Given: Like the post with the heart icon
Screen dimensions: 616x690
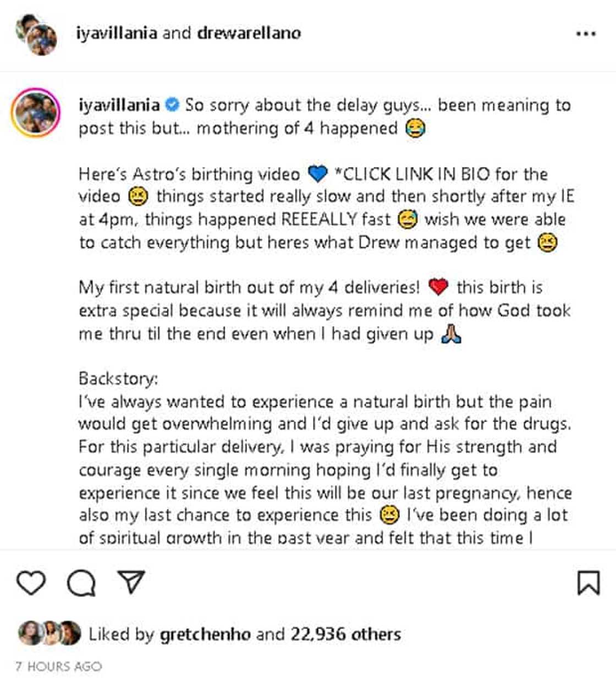Looking at the screenshot, I should pyautogui.click(x=31, y=583).
